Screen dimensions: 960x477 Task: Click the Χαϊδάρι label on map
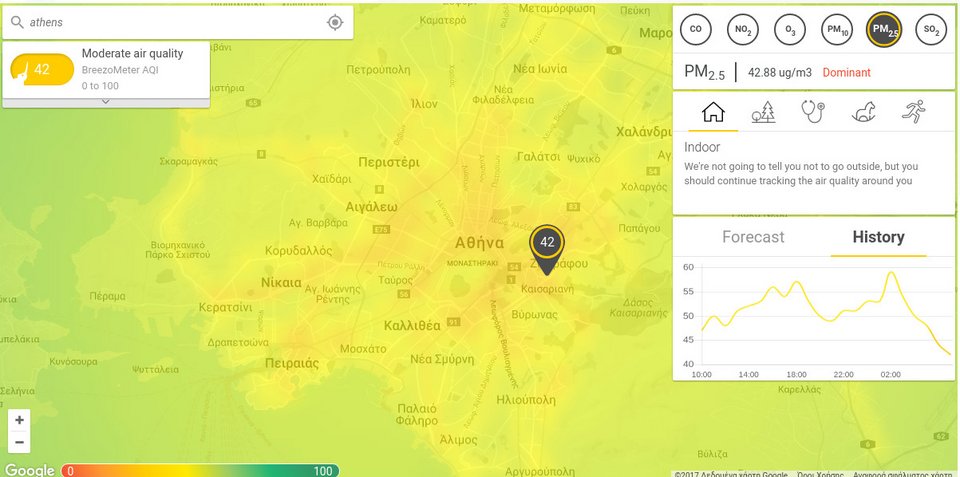click(x=332, y=179)
